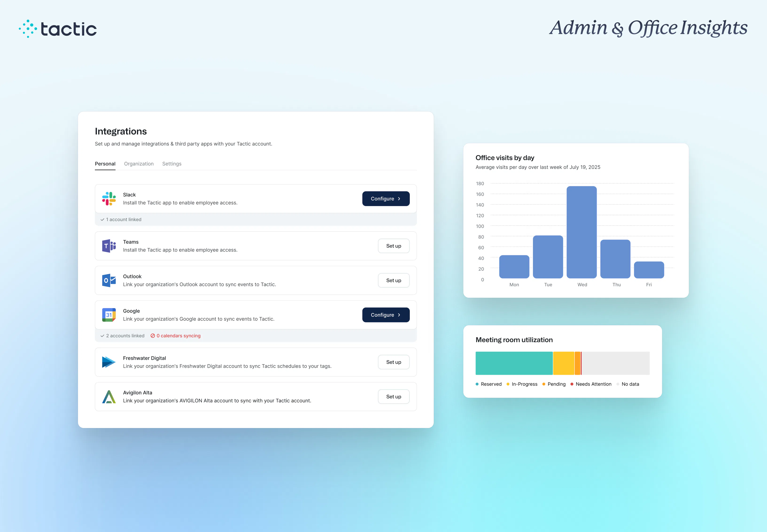Screen dimensions: 767x532
Task: Click the yellow In-Progress utilization segment
Action: tap(564, 363)
